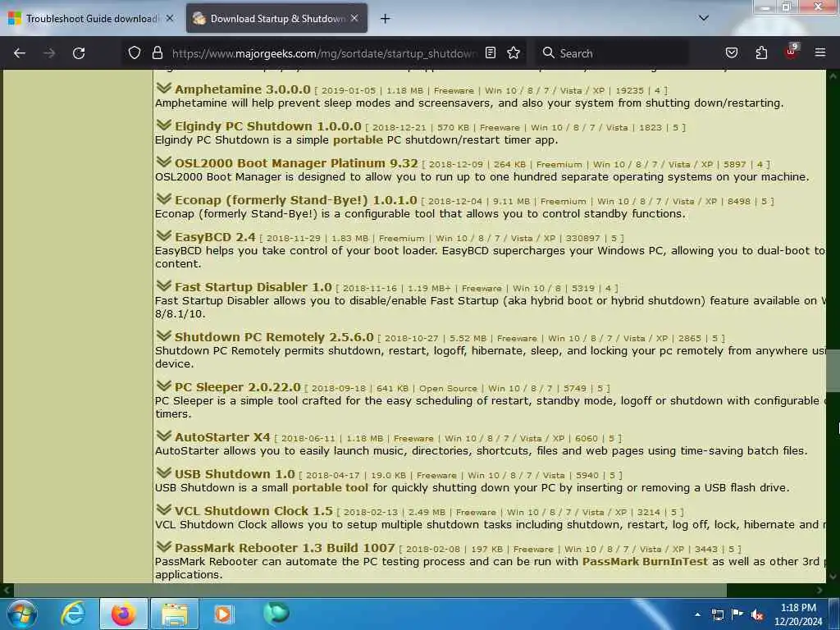
Task: Launch Internet Explorer from taskbar
Action: point(73,614)
